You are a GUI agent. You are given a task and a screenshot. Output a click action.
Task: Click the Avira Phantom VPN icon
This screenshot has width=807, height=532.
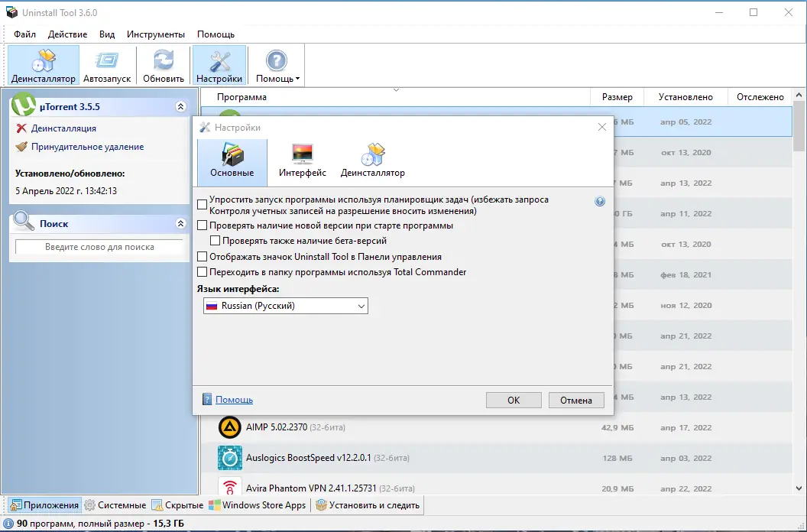(x=229, y=487)
